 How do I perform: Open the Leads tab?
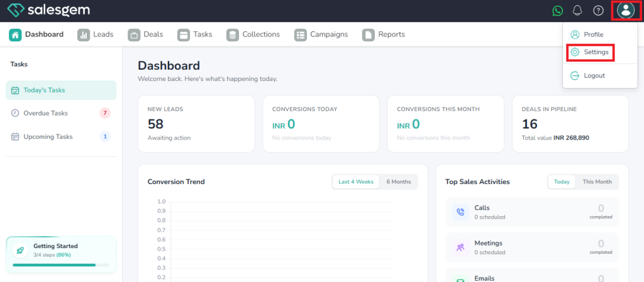point(96,35)
